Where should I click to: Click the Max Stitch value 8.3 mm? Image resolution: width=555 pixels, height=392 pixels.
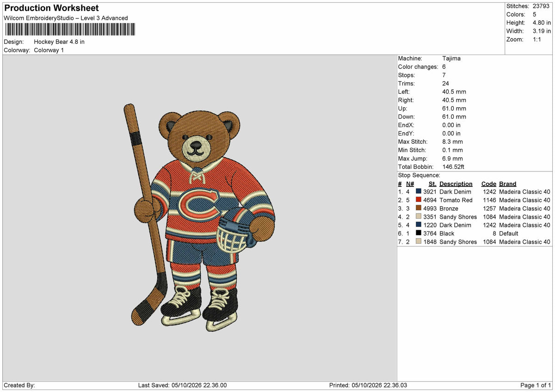point(452,141)
